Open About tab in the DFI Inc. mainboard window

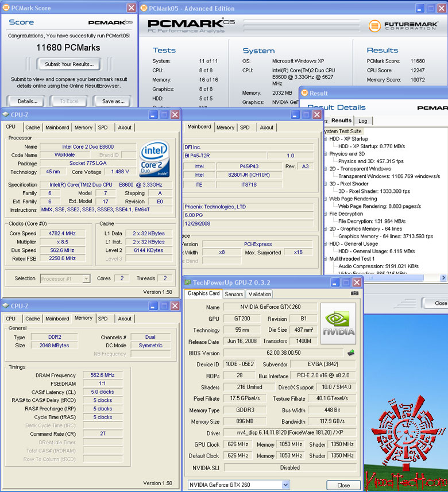pos(267,127)
